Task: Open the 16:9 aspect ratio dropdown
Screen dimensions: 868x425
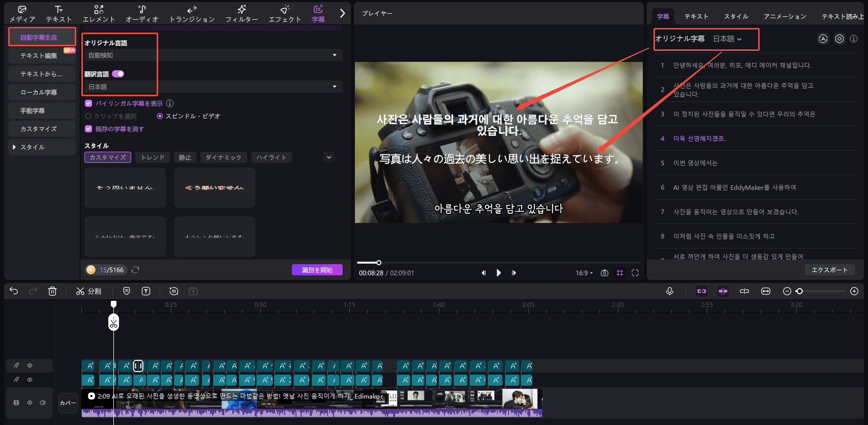Action: (584, 273)
